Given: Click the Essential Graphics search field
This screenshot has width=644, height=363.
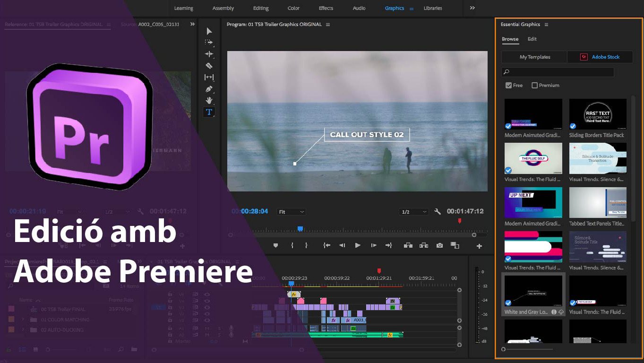Looking at the screenshot, I should coord(558,72).
